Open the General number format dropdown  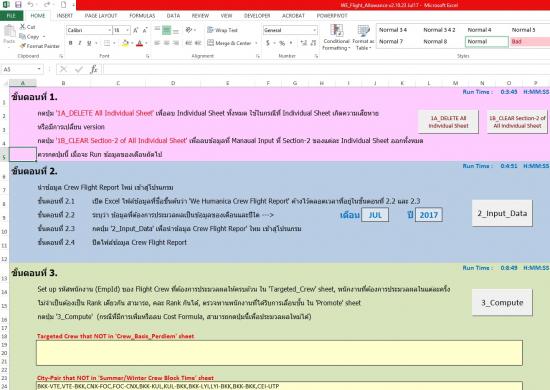tap(314, 30)
